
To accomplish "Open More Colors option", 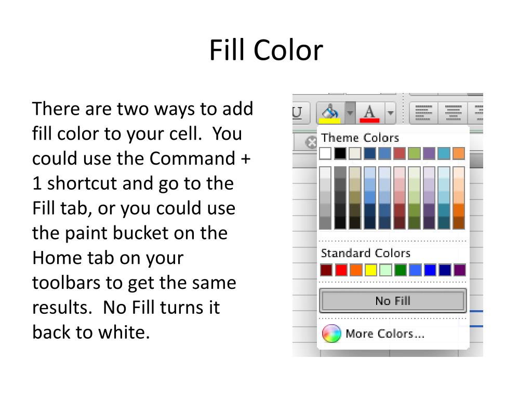I will click(x=385, y=334).
